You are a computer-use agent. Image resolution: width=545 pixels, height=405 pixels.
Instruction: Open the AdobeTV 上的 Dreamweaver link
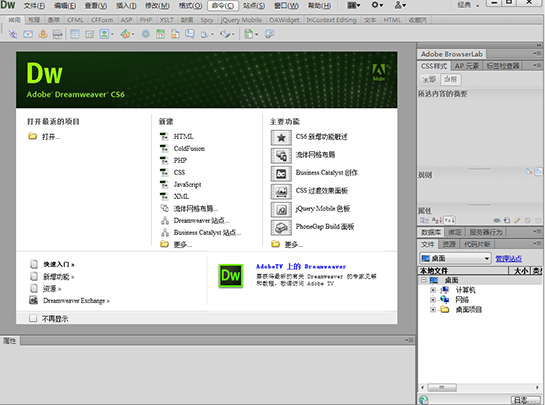pyautogui.click(x=301, y=267)
